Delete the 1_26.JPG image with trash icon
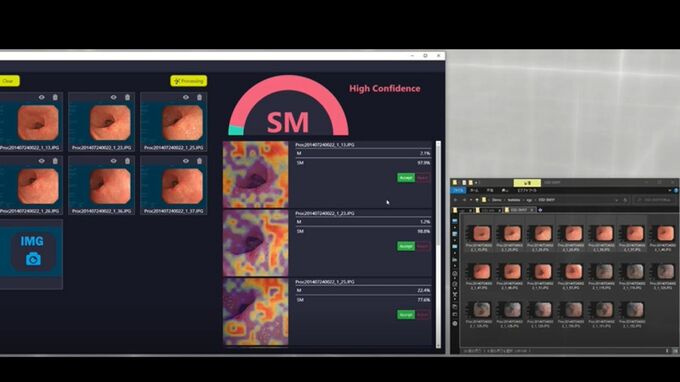This screenshot has height=382, width=680. pos(55,161)
